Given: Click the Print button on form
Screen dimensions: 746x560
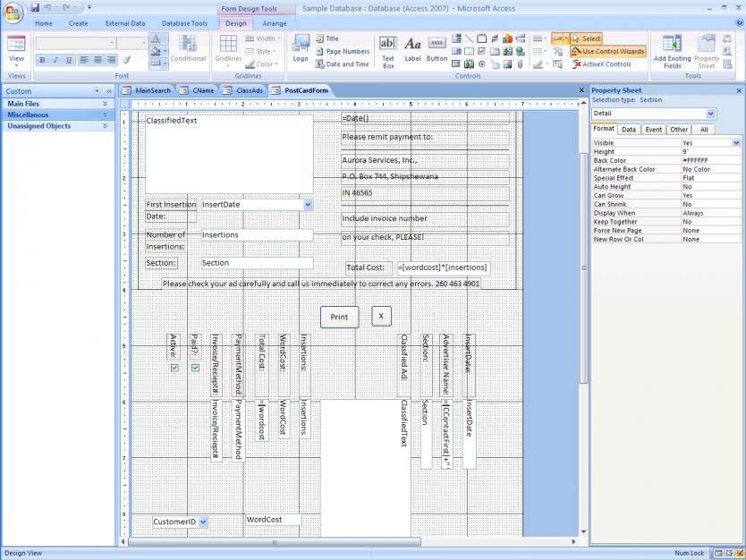Looking at the screenshot, I should point(339,317).
